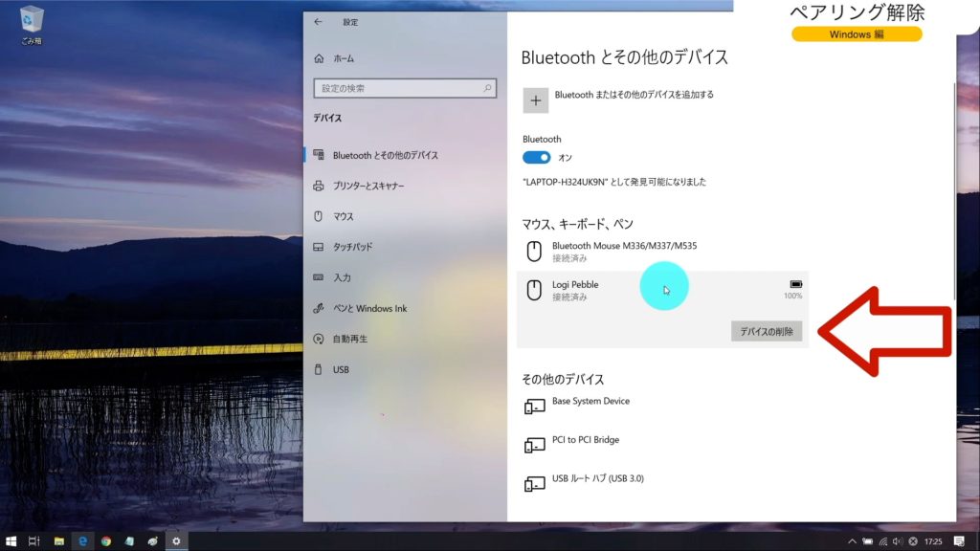Click the autoplay icon beside 自動再生
This screenshot has width=980, height=551.
[x=318, y=339]
